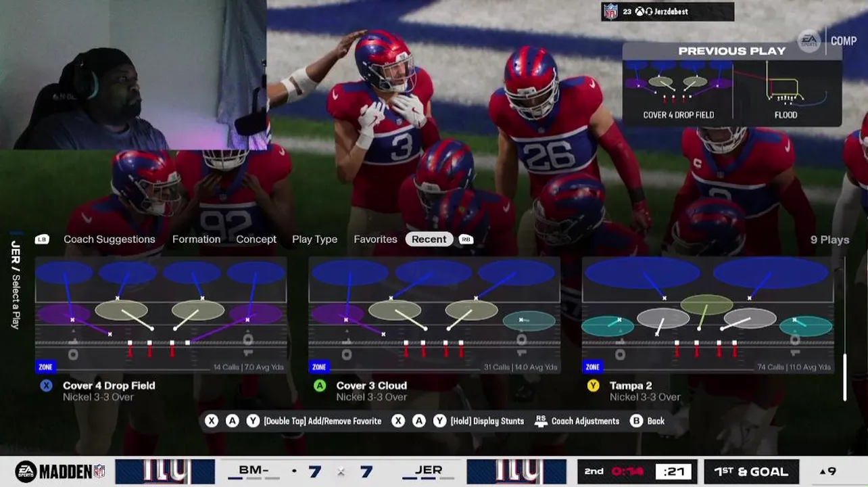Viewport: 868px width, 487px height.
Task: Click the EA Sports logo near COMP
Action: (809, 41)
